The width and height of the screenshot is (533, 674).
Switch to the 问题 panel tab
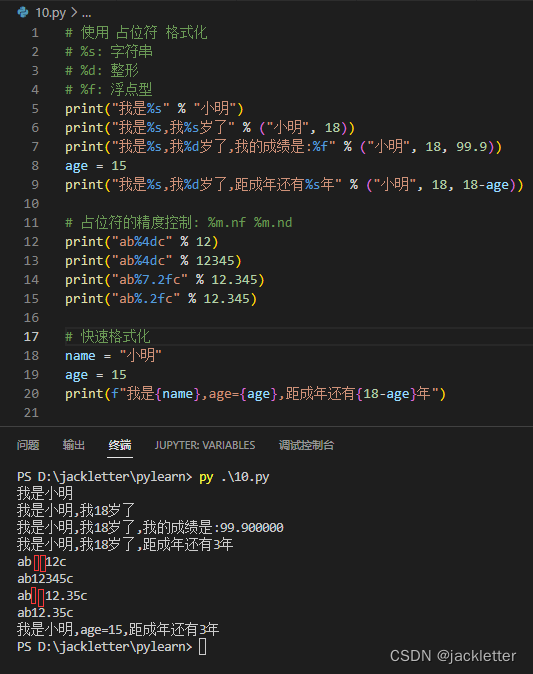click(x=28, y=445)
